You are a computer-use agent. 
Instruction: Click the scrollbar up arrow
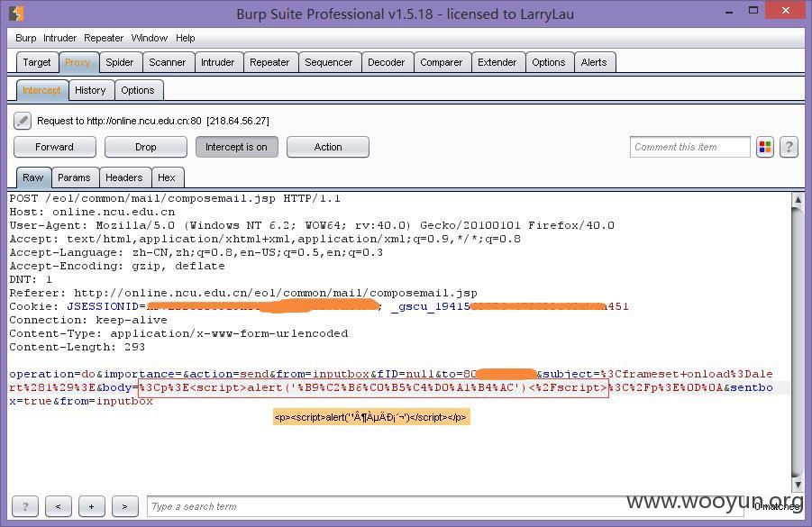pos(798,200)
